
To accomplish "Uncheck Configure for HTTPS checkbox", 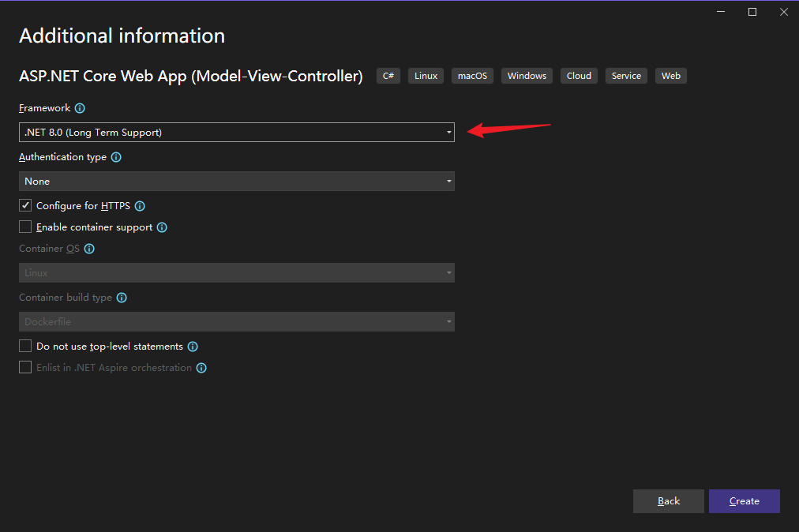I will coord(25,205).
